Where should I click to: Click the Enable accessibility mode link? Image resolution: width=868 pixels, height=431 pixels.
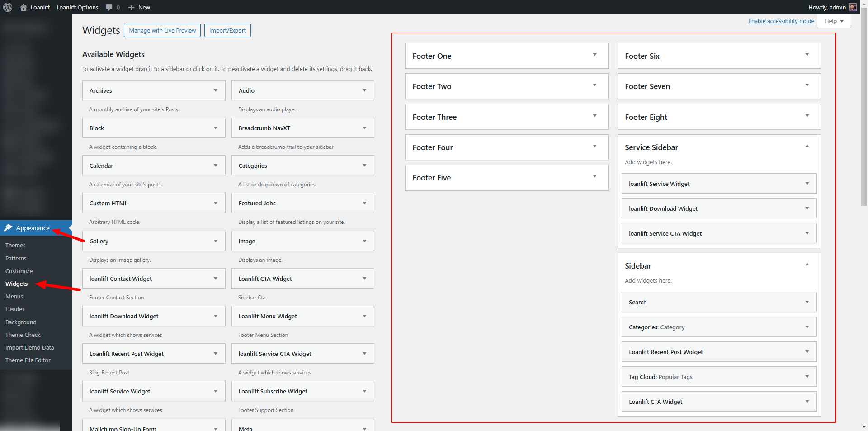[x=781, y=21]
